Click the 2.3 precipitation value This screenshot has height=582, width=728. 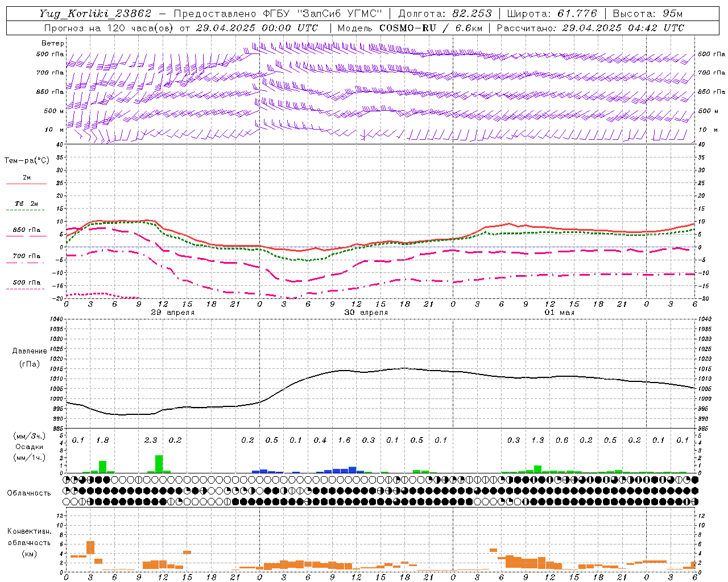151,440
